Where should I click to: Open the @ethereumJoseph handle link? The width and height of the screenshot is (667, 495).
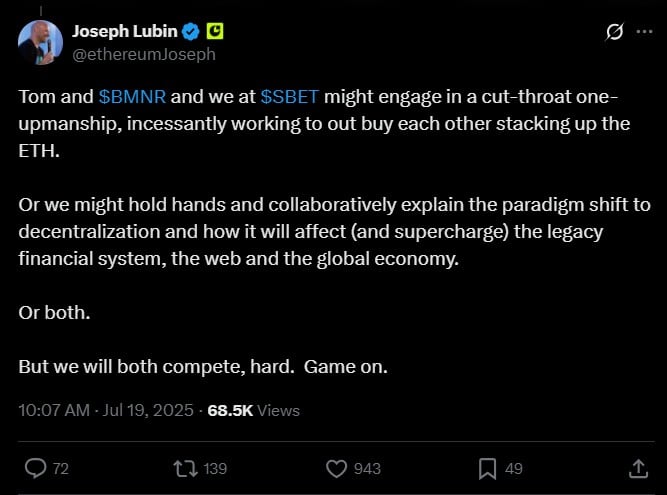[143, 54]
